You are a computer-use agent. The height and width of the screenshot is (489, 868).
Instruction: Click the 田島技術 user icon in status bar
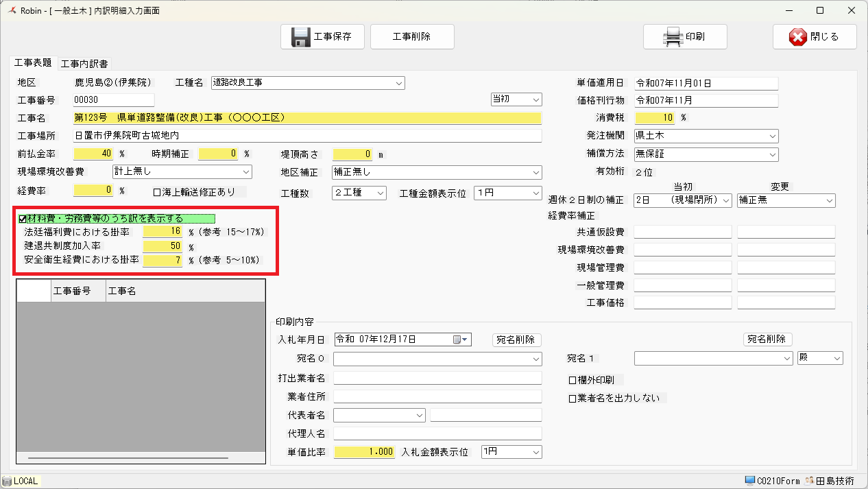coord(809,481)
